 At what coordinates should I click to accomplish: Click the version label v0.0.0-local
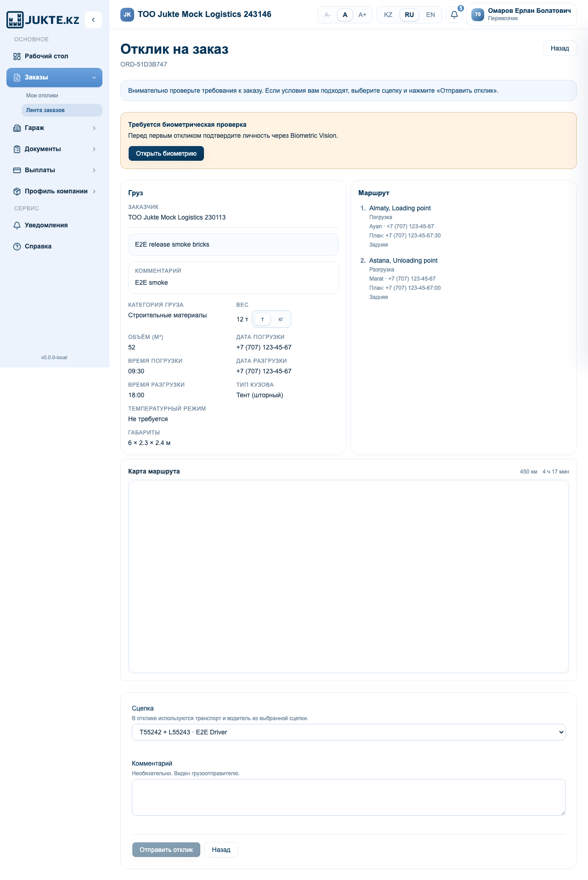pyautogui.click(x=54, y=357)
